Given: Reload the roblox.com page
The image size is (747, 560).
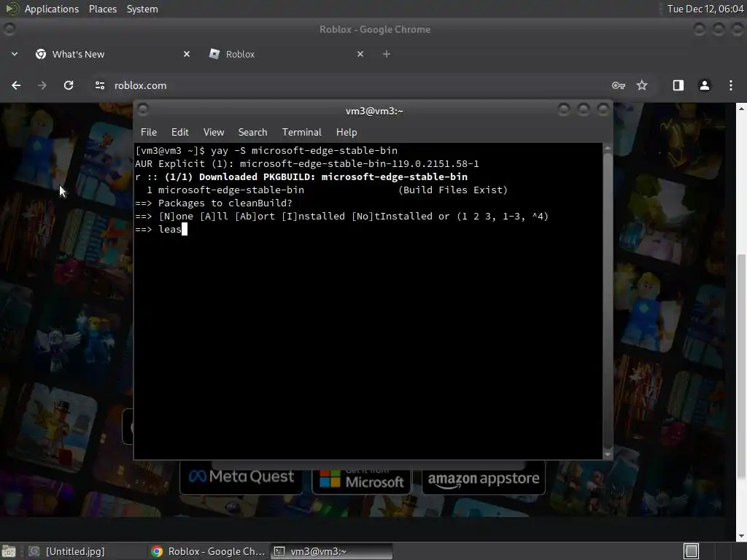Looking at the screenshot, I should click(x=69, y=85).
